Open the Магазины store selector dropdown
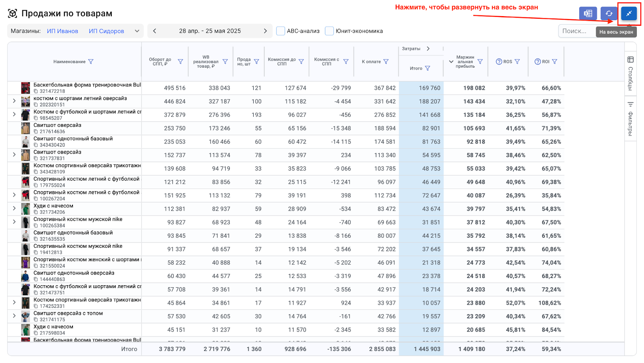This screenshot has width=644, height=363. point(137,31)
